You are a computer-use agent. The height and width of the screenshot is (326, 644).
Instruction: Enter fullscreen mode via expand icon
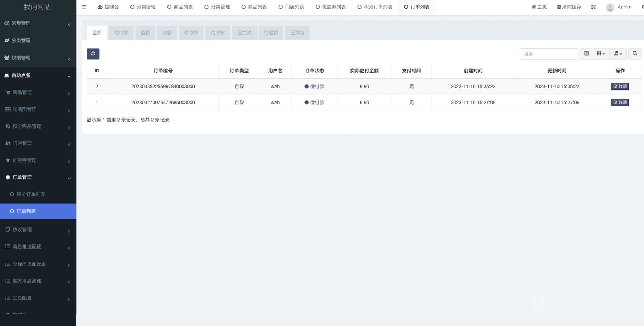tap(593, 7)
